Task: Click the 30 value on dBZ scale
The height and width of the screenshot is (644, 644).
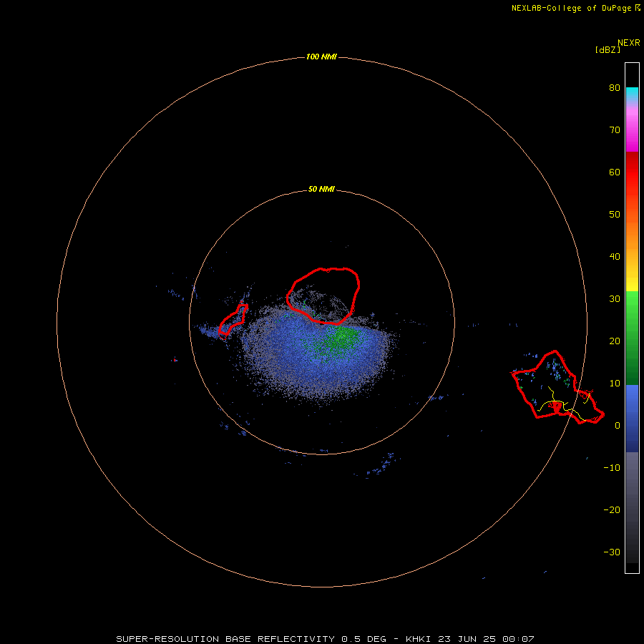Action: (x=615, y=299)
